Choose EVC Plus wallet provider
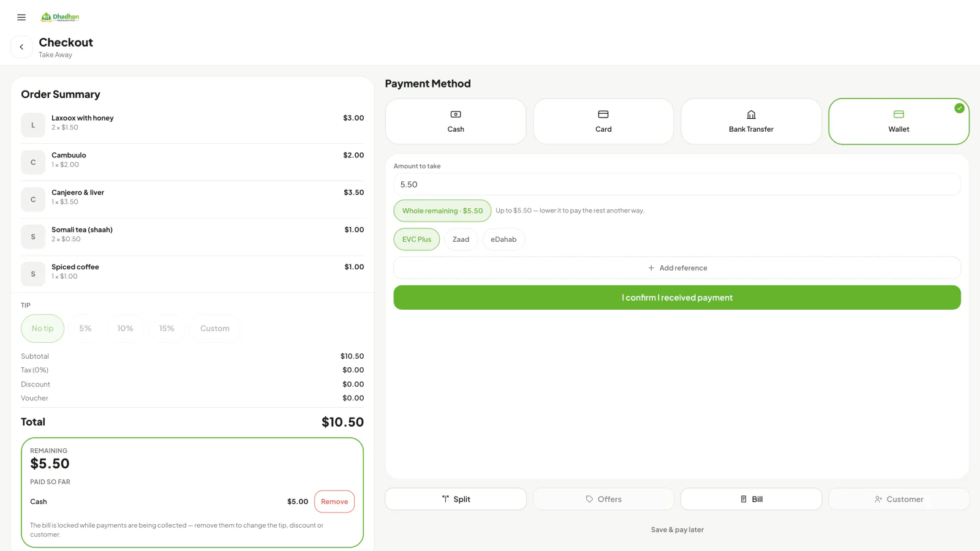 [417, 239]
